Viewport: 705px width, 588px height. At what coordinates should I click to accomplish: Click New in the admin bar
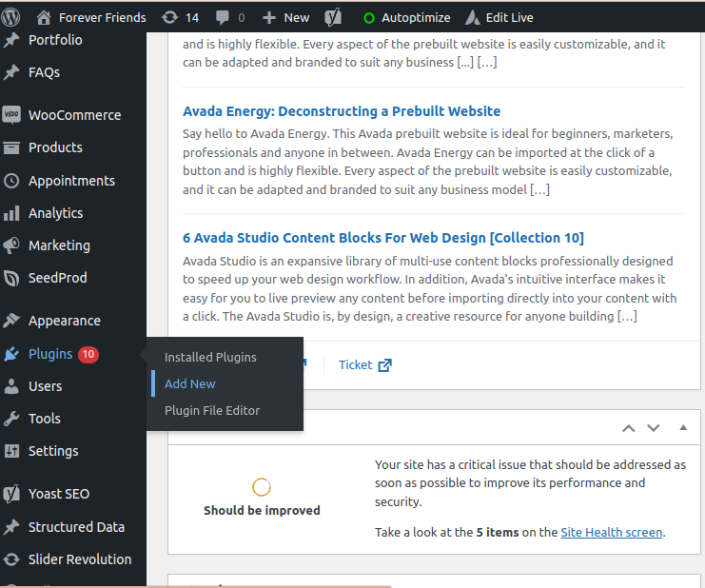tap(286, 17)
